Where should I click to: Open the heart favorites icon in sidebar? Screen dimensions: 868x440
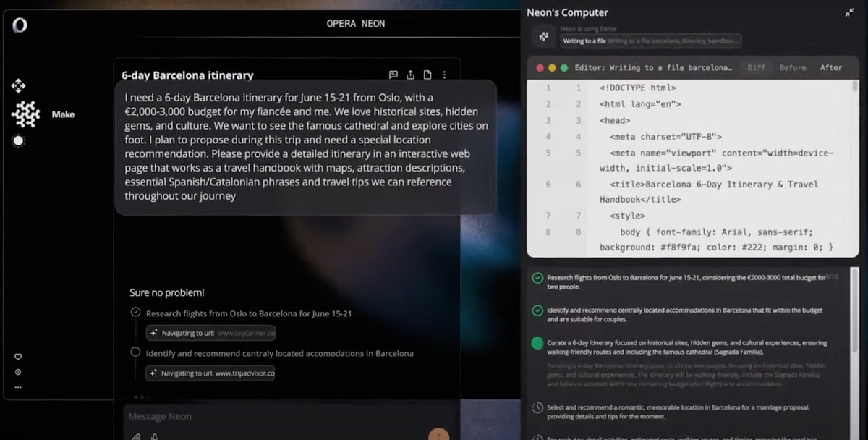18,357
